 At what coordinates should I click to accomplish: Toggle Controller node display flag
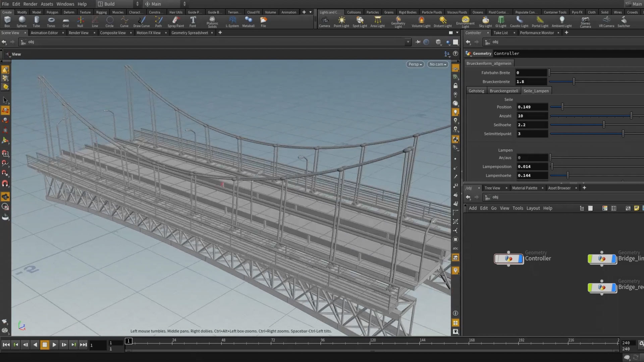520,259
